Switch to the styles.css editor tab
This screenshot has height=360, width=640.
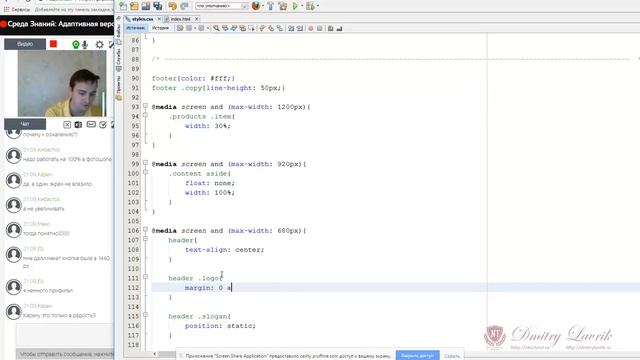142,19
